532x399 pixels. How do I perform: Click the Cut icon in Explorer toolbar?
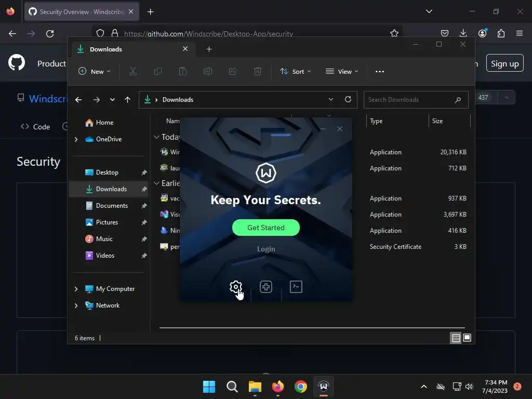pyautogui.click(x=132, y=71)
